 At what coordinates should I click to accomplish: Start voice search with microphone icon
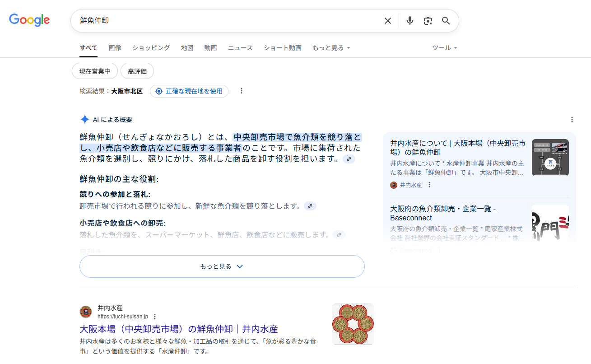click(x=410, y=21)
